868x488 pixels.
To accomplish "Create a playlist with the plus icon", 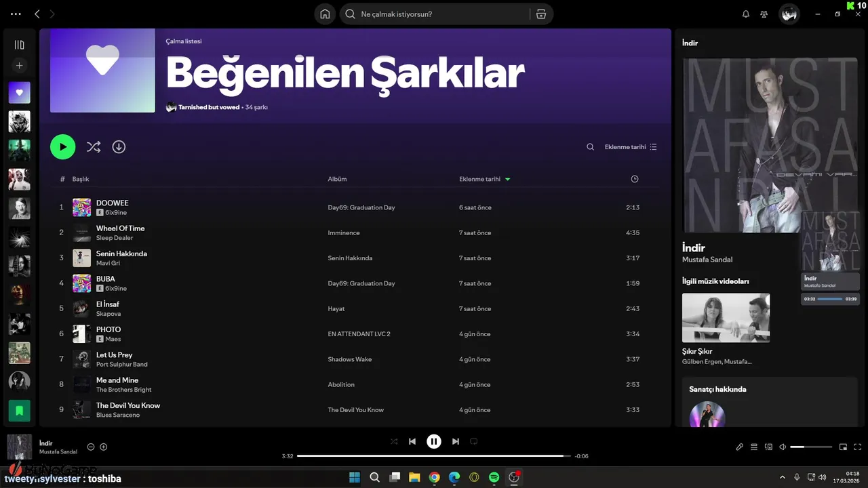I will 19,66.
